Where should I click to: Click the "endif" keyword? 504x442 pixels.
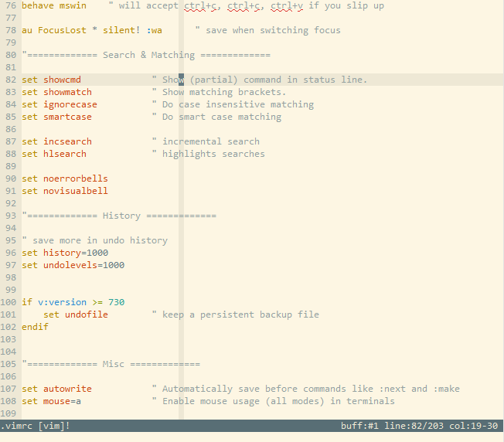(x=35, y=327)
